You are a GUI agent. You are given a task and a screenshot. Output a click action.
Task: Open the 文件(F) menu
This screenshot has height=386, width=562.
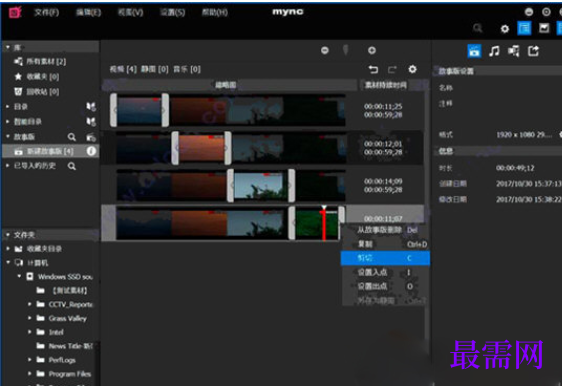click(x=47, y=13)
